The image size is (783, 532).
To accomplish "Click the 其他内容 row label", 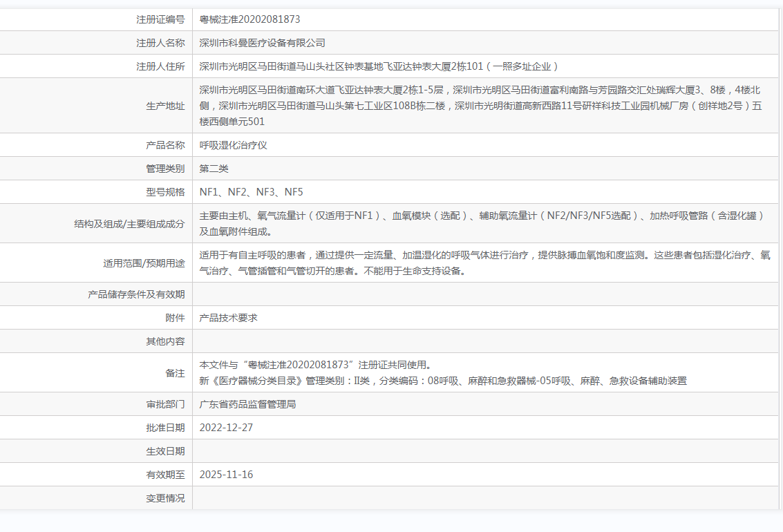I will pos(165,341).
